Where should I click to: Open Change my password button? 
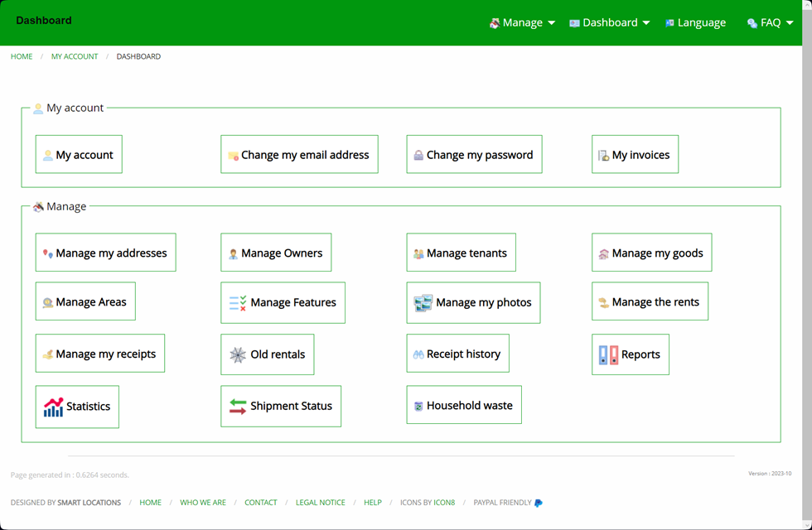(x=474, y=154)
